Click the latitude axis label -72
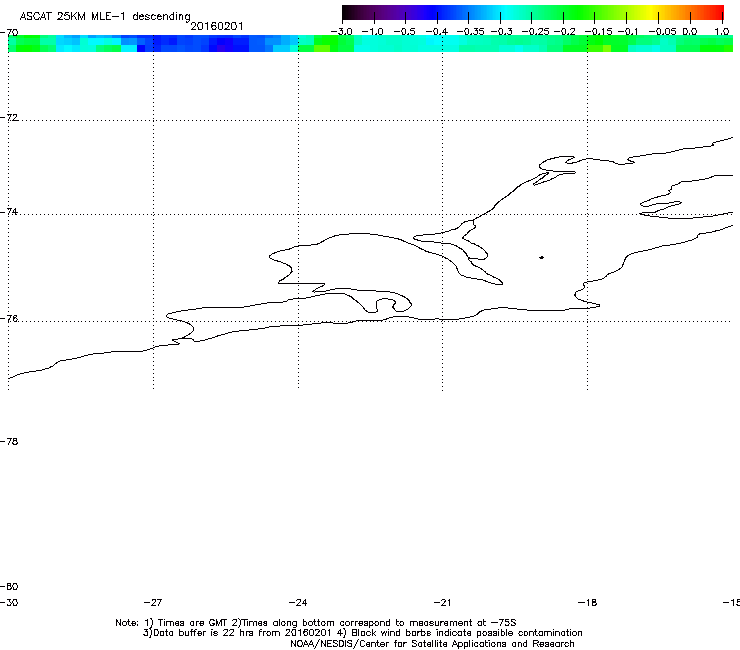Viewport: 740px width, 650px height. click(x=9, y=117)
